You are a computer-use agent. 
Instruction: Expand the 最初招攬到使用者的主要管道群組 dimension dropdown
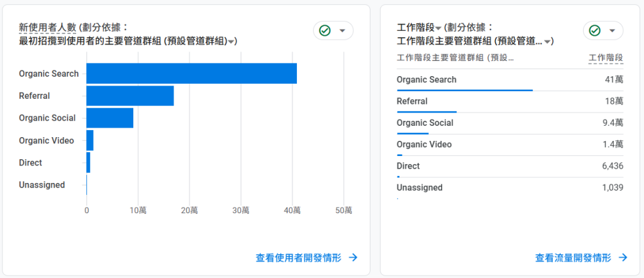pyautogui.click(x=231, y=42)
